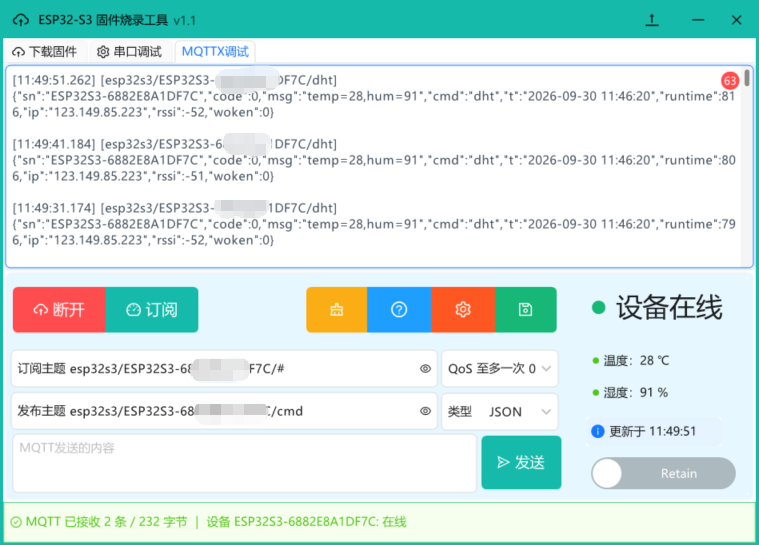
Task: Select the MQTTX调试 tab
Action: (x=215, y=51)
